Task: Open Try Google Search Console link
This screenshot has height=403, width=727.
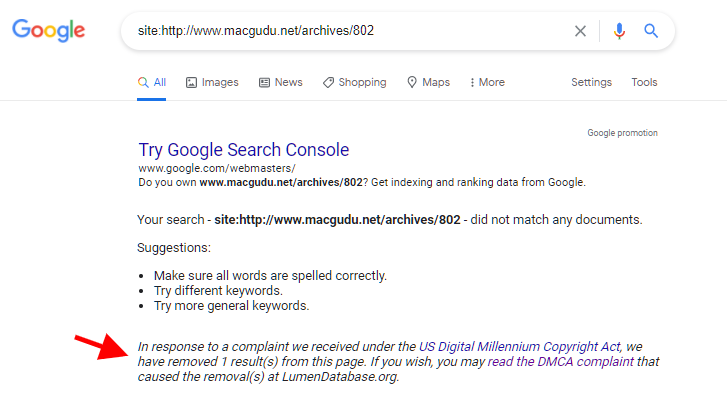Action: coord(244,150)
